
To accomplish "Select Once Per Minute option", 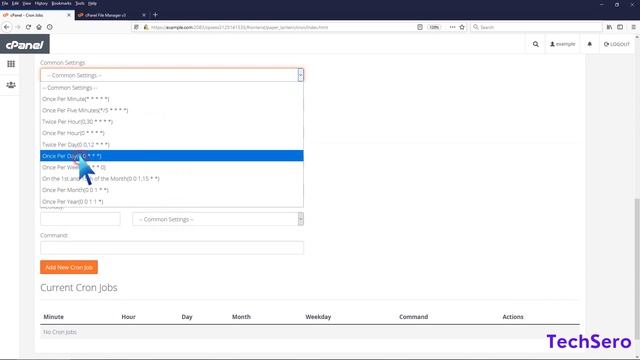I will [172, 99].
